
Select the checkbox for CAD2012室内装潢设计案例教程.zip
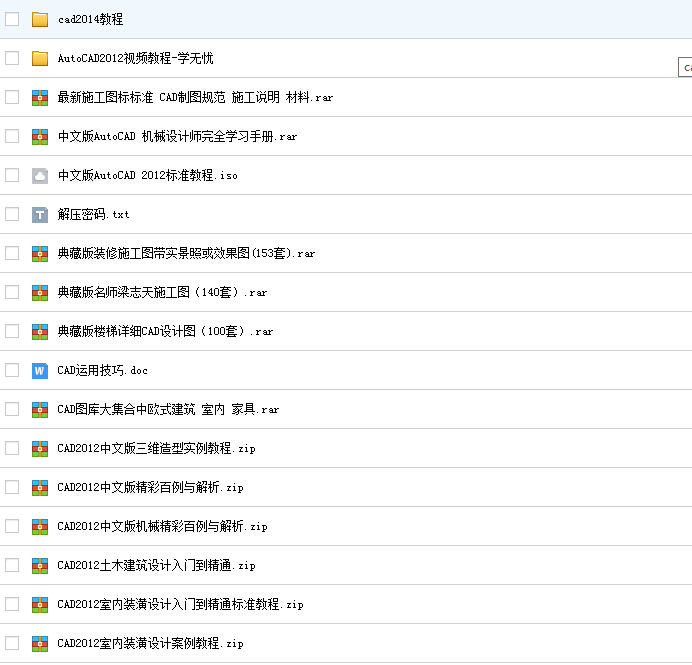coord(12,642)
